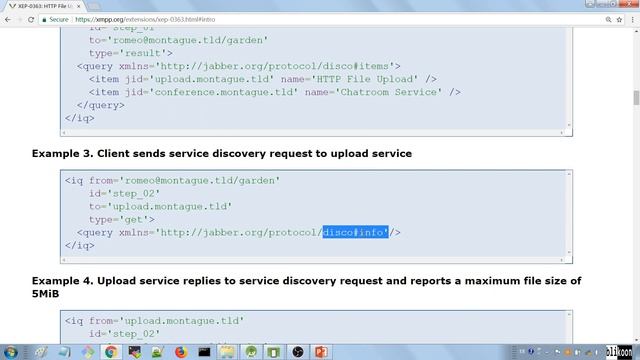
Task: Click left arrow of Example 3 code scrollbar
Action: [64, 260]
